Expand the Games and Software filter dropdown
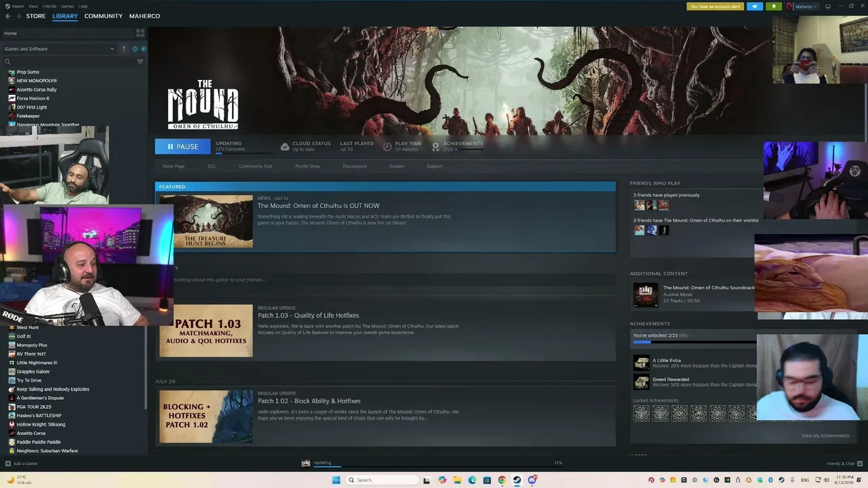Image resolution: width=868 pixels, height=488 pixels. pyautogui.click(x=60, y=49)
